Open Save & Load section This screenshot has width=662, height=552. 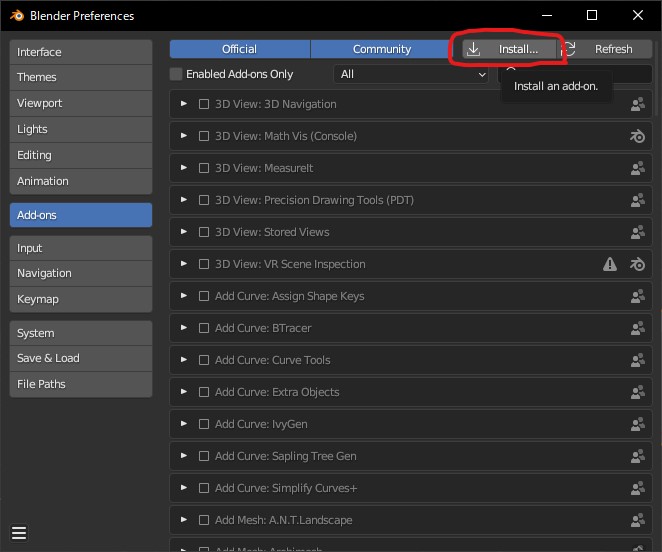(x=81, y=359)
